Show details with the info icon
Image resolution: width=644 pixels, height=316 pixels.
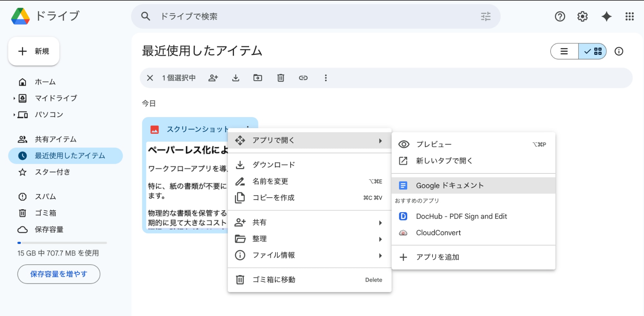point(619,51)
